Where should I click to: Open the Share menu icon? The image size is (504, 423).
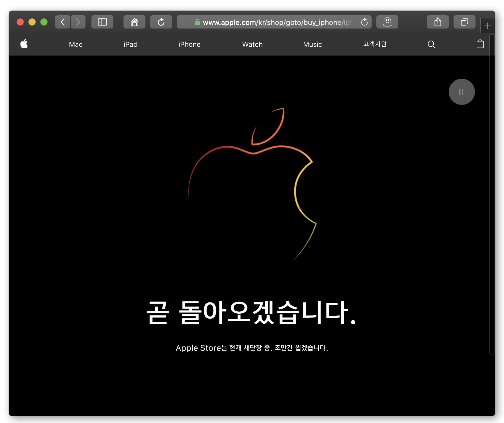(438, 22)
